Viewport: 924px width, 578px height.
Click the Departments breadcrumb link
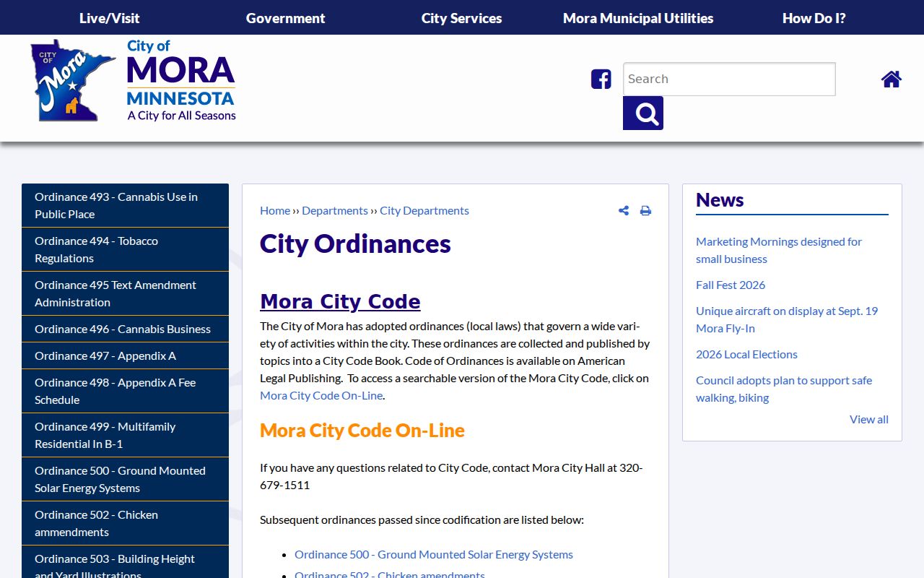(335, 210)
